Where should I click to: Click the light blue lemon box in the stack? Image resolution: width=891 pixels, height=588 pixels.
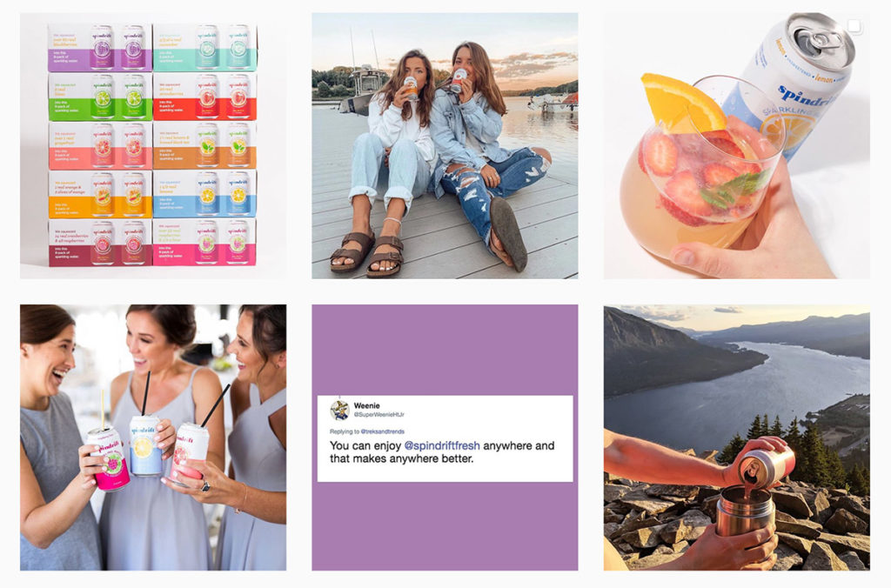point(204,194)
